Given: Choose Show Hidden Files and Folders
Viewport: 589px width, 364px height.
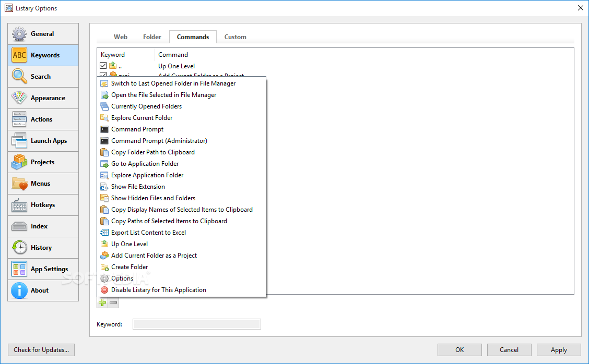Looking at the screenshot, I should pyautogui.click(x=182, y=198).
